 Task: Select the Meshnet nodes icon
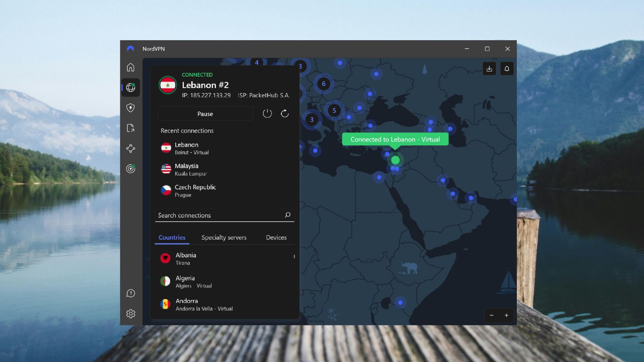[x=130, y=148]
